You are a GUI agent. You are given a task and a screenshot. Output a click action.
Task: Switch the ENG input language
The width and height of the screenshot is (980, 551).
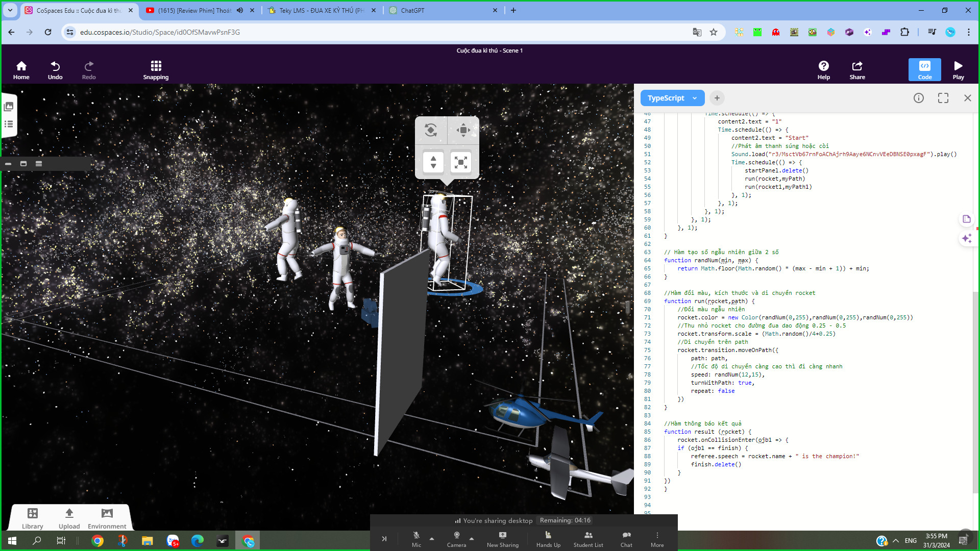point(911,541)
